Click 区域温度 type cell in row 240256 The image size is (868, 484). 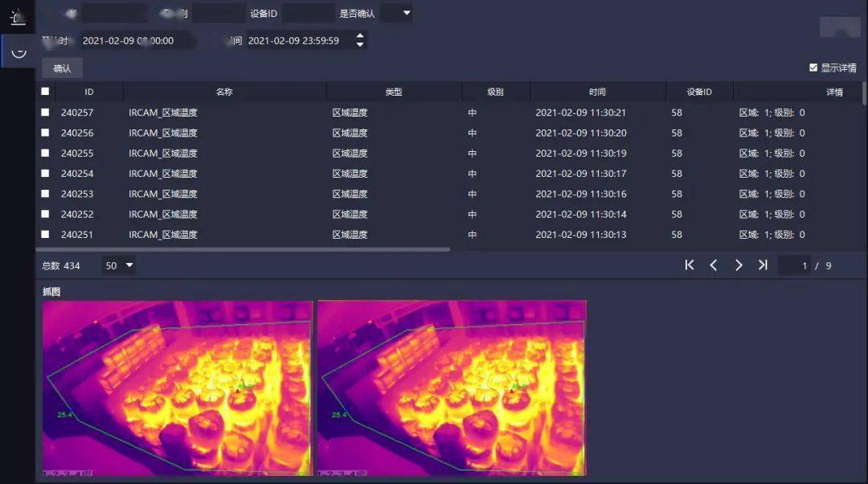[350, 133]
